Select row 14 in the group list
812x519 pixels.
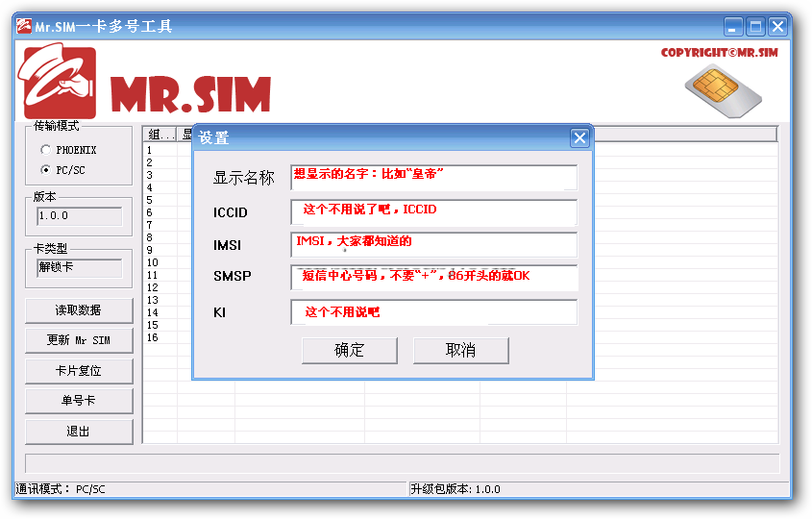click(x=152, y=312)
